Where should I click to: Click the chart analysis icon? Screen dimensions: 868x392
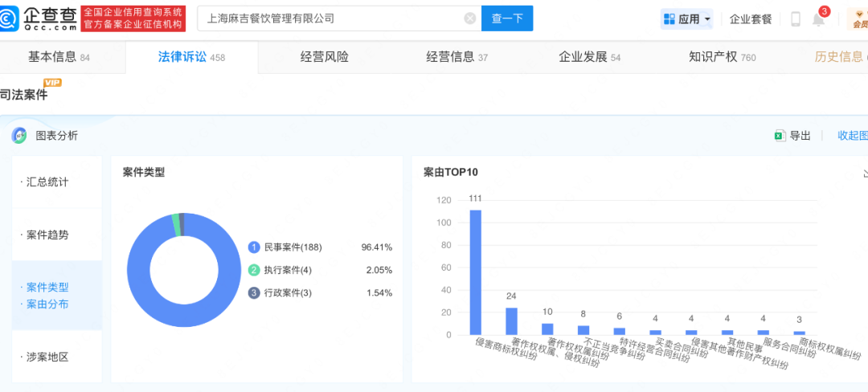19,136
